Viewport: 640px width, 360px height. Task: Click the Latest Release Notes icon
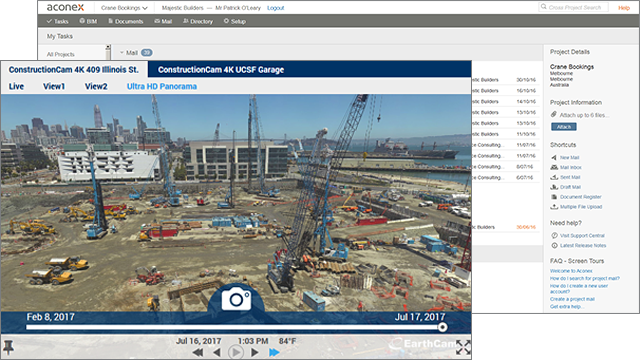click(554, 245)
